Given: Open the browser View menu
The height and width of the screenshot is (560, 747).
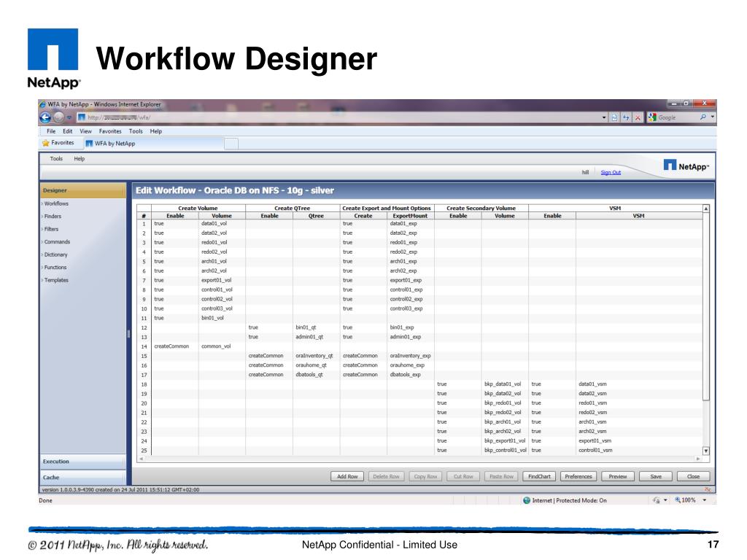Looking at the screenshot, I should coord(86,131).
